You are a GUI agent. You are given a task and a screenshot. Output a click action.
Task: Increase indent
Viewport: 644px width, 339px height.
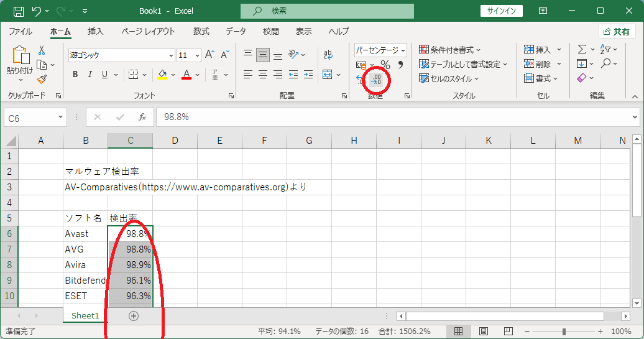tap(308, 75)
